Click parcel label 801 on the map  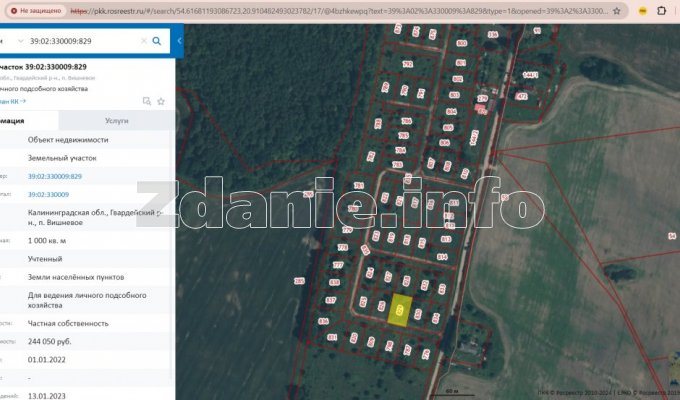tap(460, 63)
